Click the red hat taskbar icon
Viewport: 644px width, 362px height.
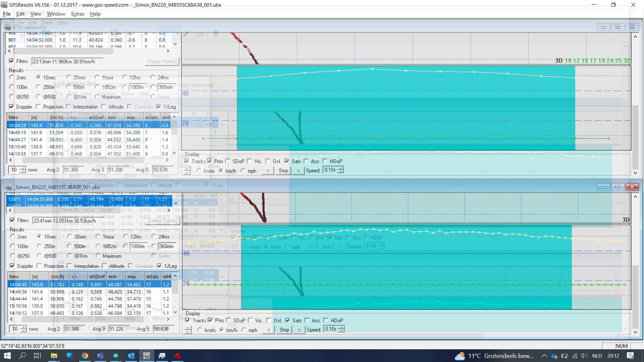click(177, 356)
